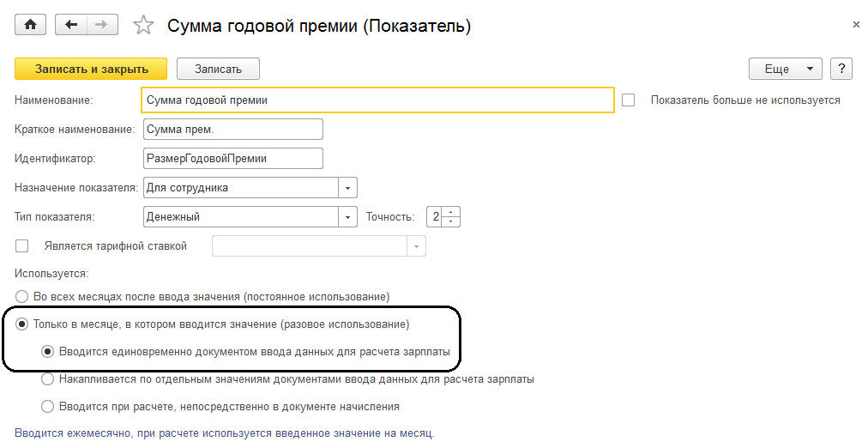Select 'Во всех месяцах после ввода значения' option
Screen dimensions: 868x448
21,297
